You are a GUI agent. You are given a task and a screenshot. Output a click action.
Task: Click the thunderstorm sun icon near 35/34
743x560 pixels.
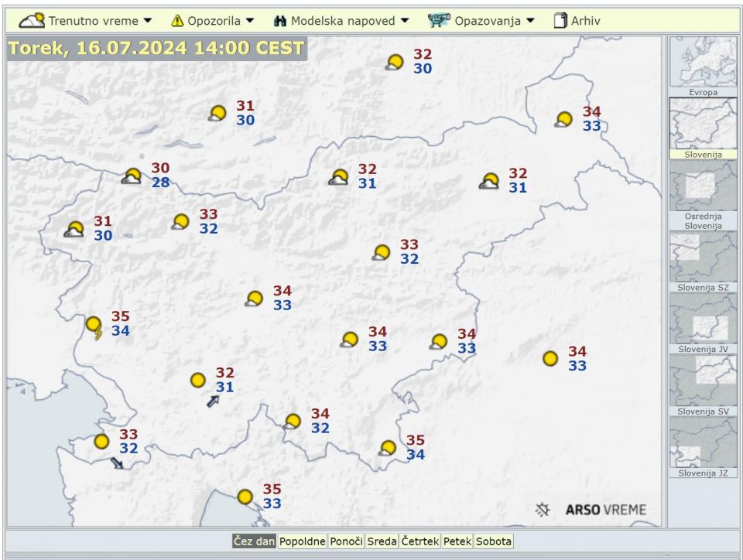(x=94, y=327)
